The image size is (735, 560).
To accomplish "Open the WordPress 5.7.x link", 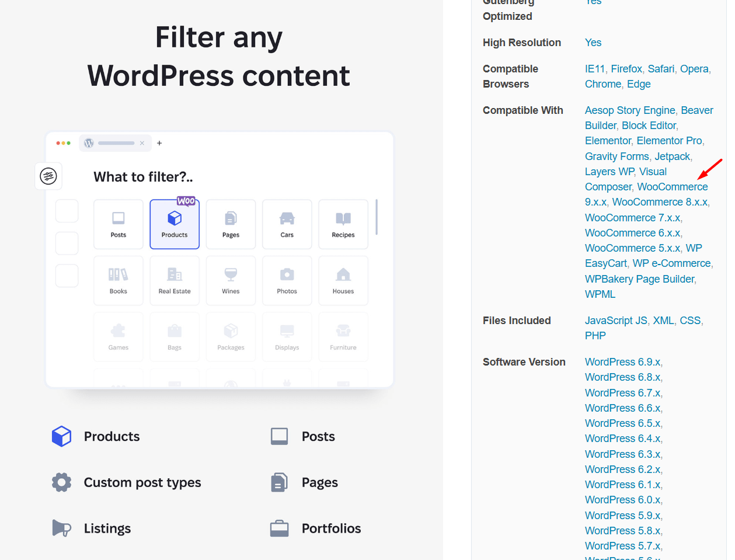I will [x=622, y=546].
